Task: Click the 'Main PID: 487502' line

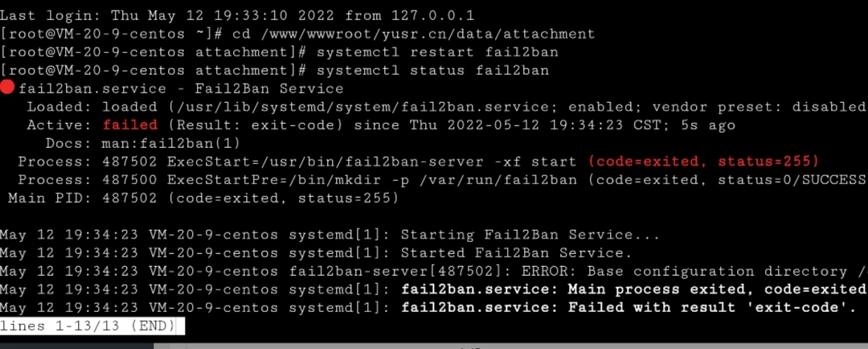Action: pos(203,198)
